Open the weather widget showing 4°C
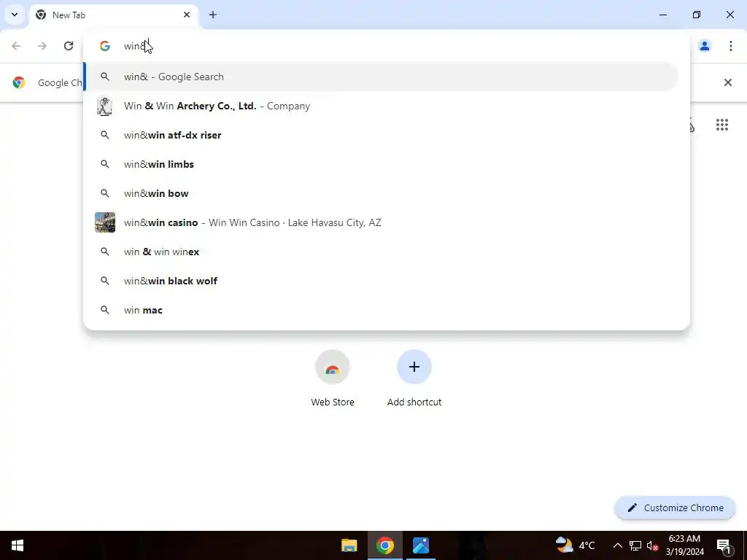This screenshot has height=560, width=747. pyautogui.click(x=576, y=545)
